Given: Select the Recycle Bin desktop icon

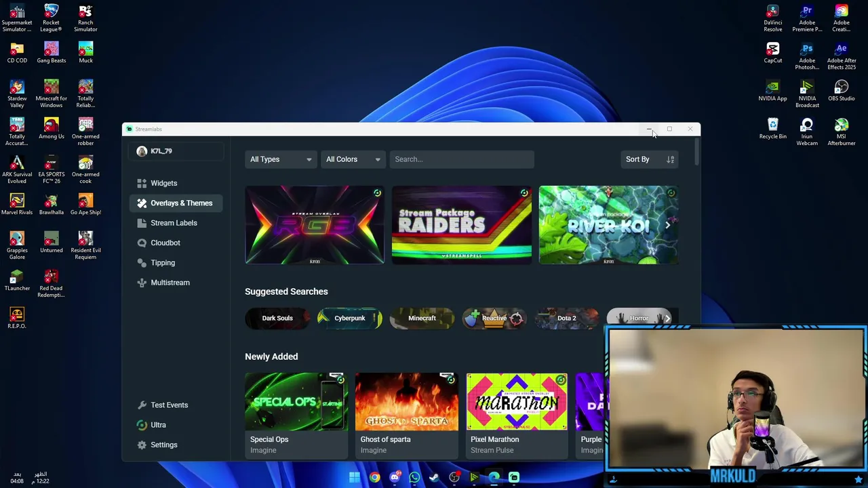Looking at the screenshot, I should click(772, 128).
